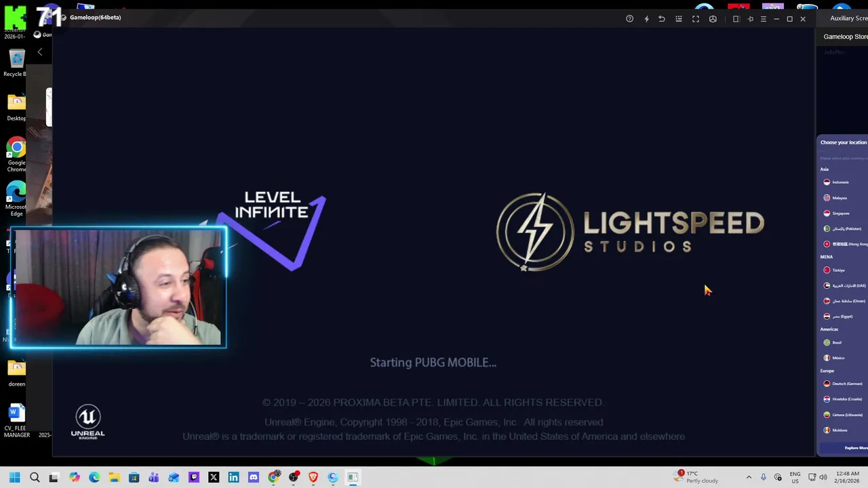868x488 pixels.
Task: Select Oman as location
Action: pos(843,301)
